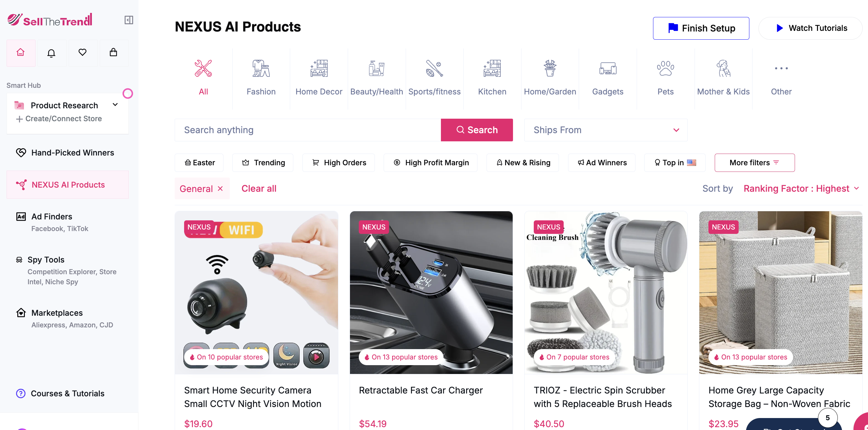Screen dimensions: 868x430
Task: Toggle the Ad Winners filter
Action: (601, 163)
